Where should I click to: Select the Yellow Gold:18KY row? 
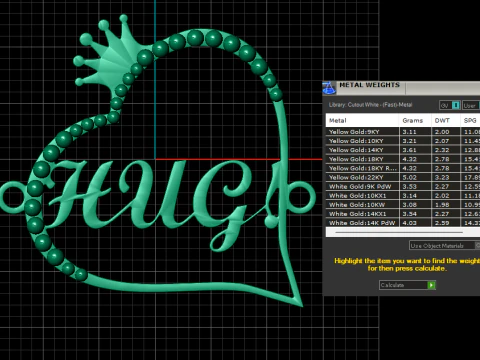(x=403, y=159)
